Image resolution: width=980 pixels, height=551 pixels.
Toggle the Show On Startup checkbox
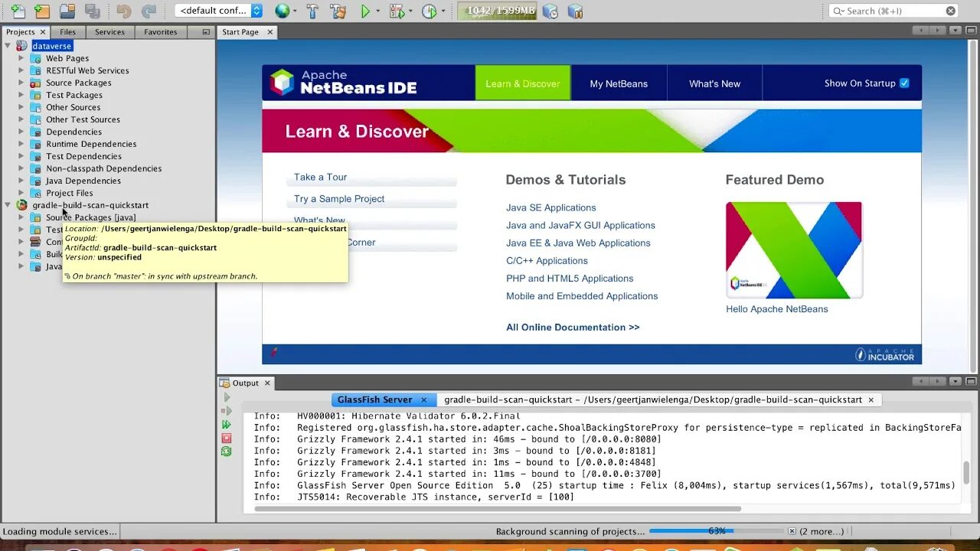904,83
